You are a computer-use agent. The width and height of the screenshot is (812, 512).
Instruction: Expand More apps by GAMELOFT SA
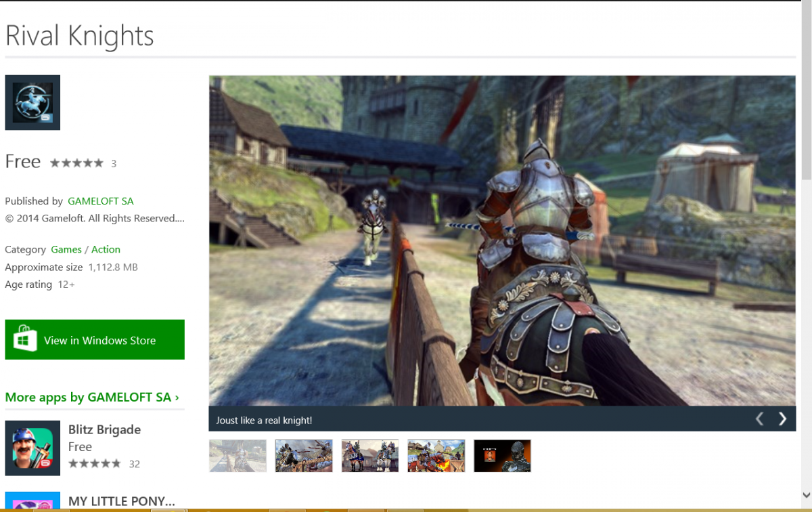click(92, 398)
